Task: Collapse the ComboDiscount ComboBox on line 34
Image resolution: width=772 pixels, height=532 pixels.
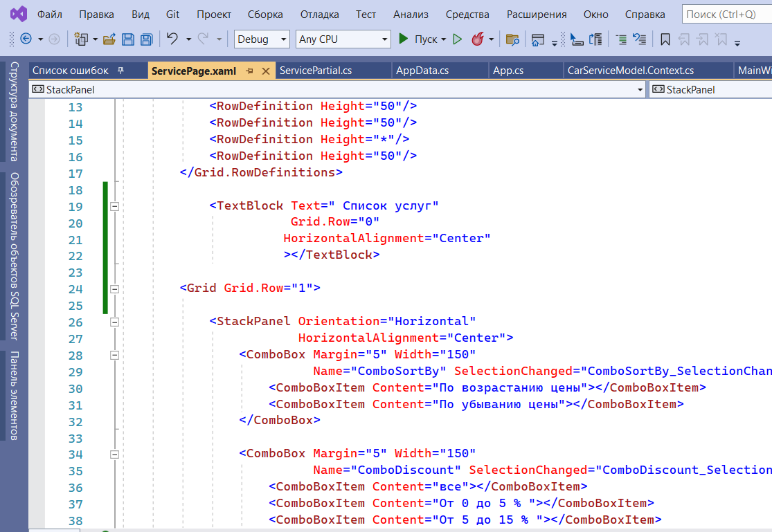Action: coord(114,455)
